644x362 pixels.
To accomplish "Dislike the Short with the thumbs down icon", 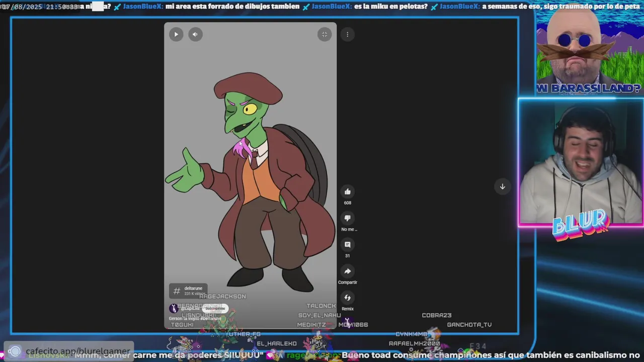I will click(x=348, y=218).
